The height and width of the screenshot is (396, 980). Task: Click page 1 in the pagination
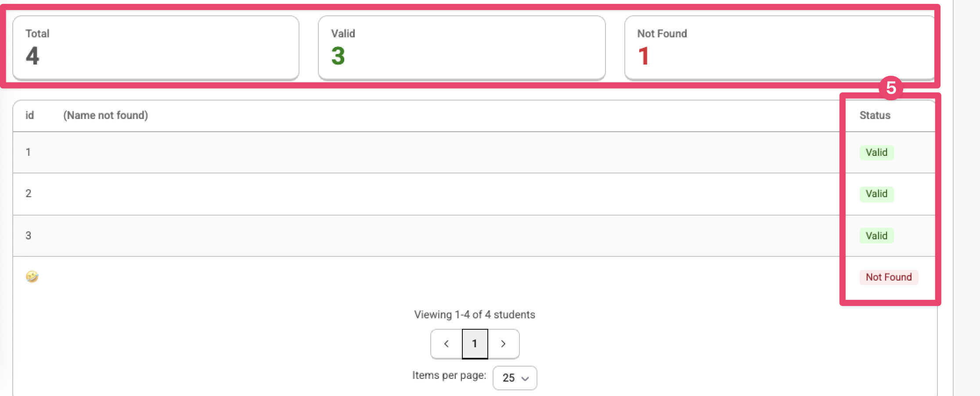tap(475, 344)
